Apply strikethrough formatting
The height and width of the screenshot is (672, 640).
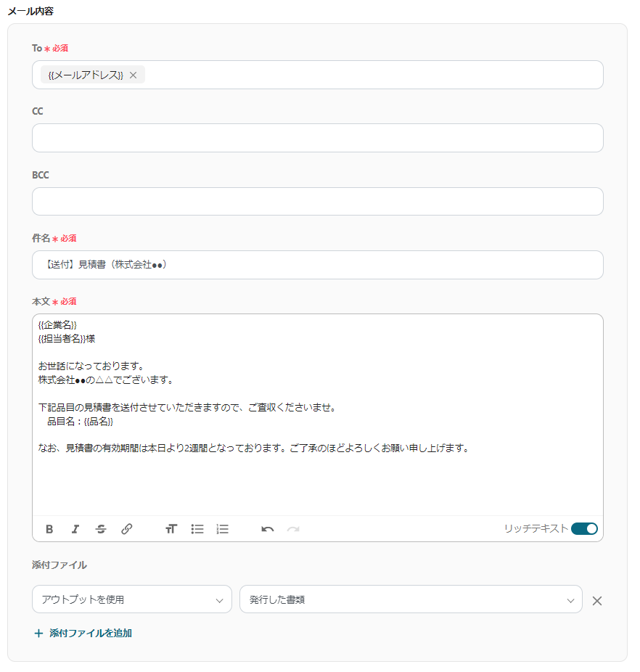[101, 529]
